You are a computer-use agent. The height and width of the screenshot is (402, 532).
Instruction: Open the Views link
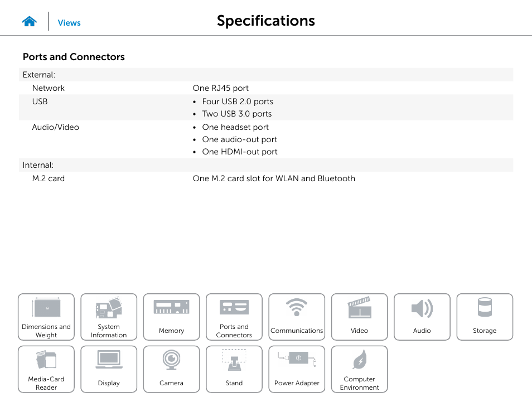tap(69, 23)
